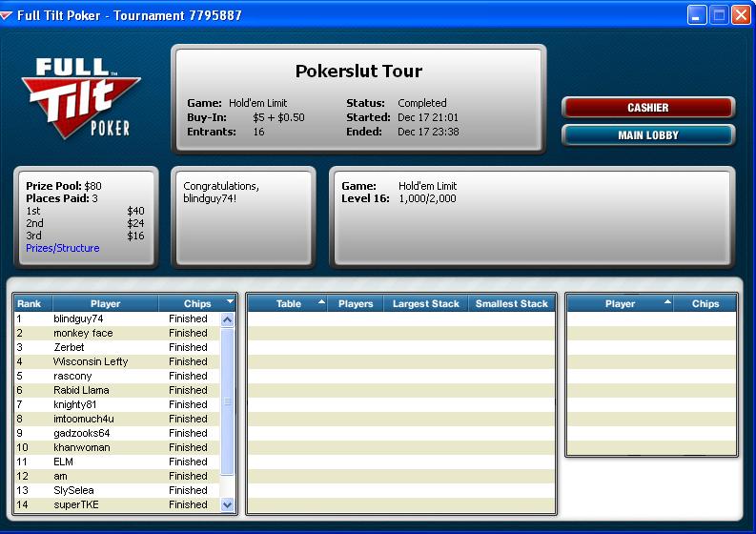Select player khanwoman row
The height and width of the screenshot is (534, 756).
tap(117, 447)
